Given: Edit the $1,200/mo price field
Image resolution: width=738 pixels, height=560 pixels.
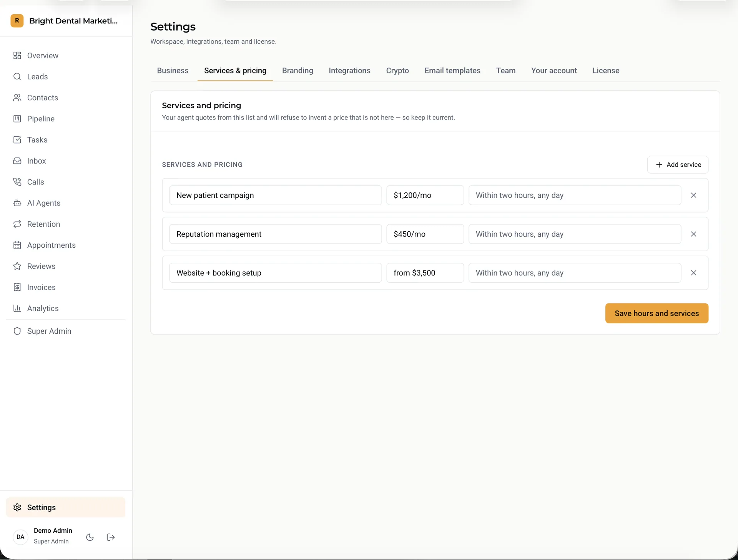Looking at the screenshot, I should 425,195.
